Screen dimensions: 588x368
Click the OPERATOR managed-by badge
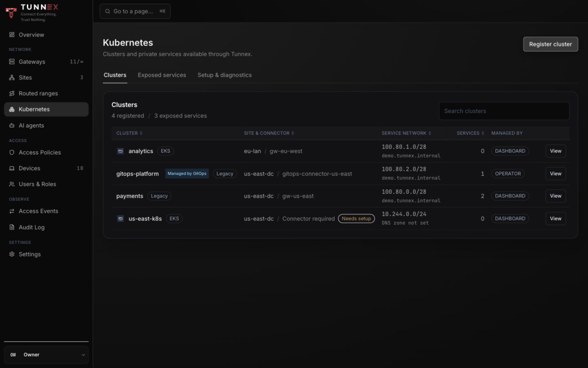point(508,174)
